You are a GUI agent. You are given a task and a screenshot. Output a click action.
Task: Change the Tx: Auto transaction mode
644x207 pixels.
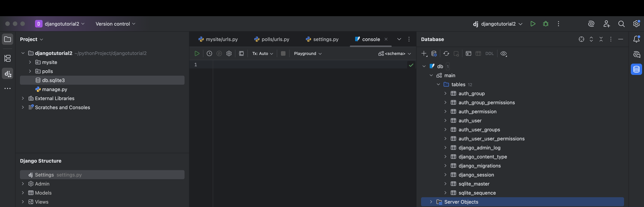pos(262,53)
